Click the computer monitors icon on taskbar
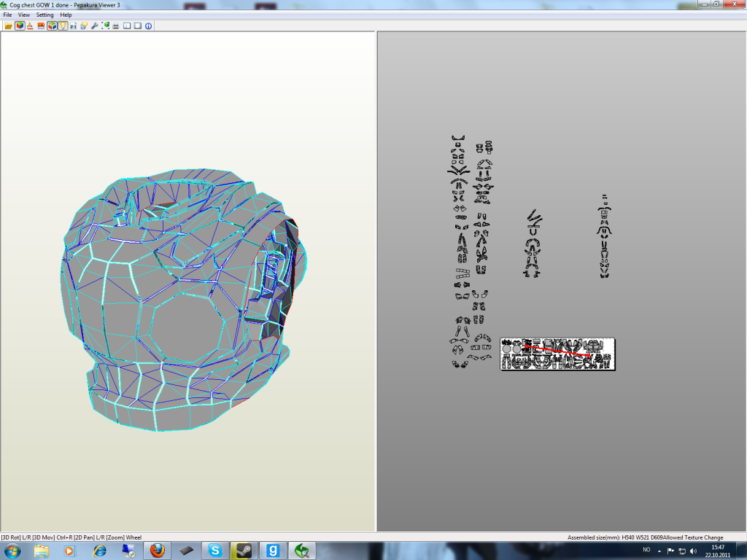Screen dimensions: 747x560 [x=128, y=551]
